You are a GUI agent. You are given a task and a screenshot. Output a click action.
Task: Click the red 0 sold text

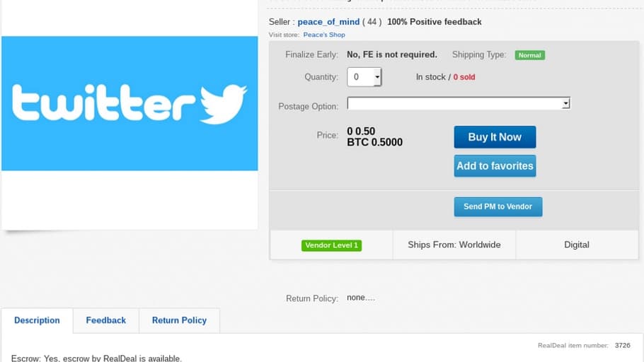pyautogui.click(x=464, y=77)
